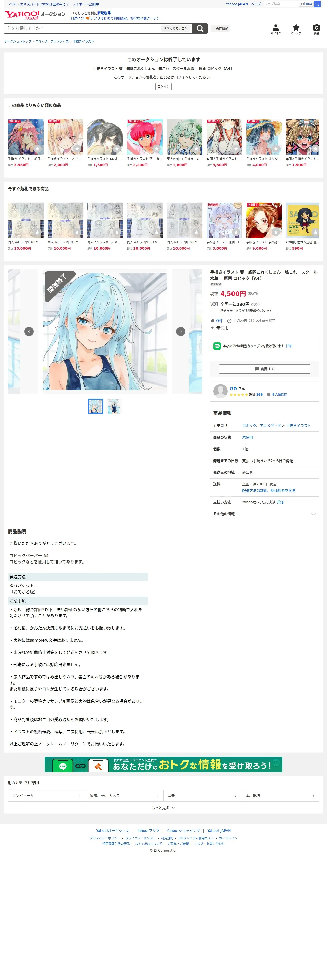The image size is (327, 980).
Task: Go to オークショントップ breadcrumb
Action: click(18, 41)
